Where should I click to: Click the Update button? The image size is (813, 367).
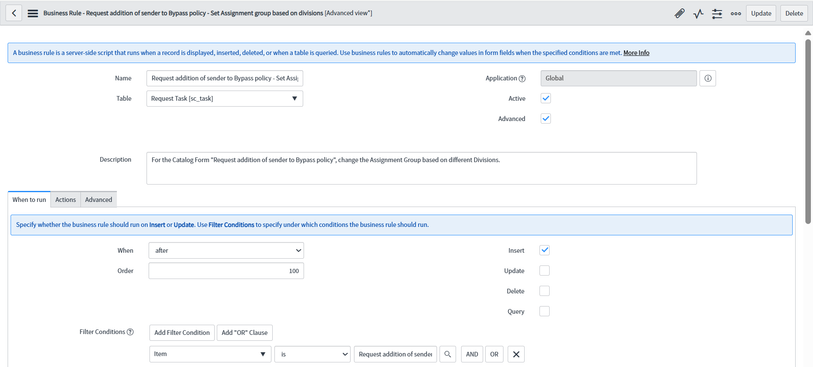tap(761, 13)
